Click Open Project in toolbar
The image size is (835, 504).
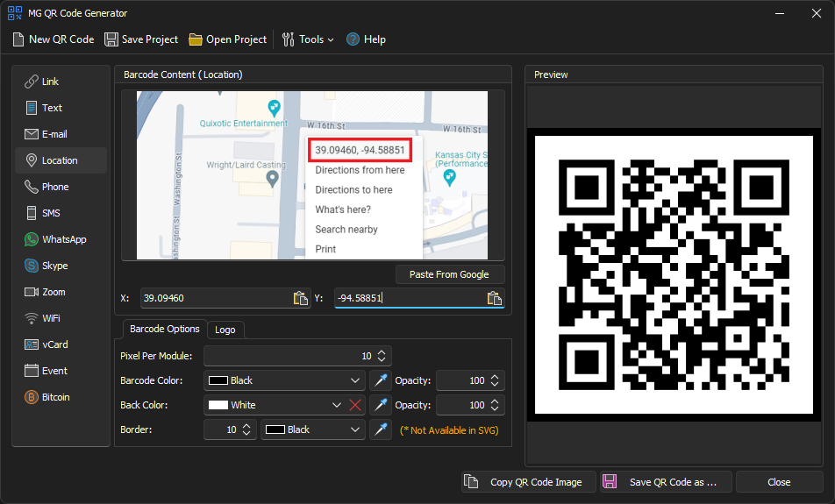(x=227, y=39)
